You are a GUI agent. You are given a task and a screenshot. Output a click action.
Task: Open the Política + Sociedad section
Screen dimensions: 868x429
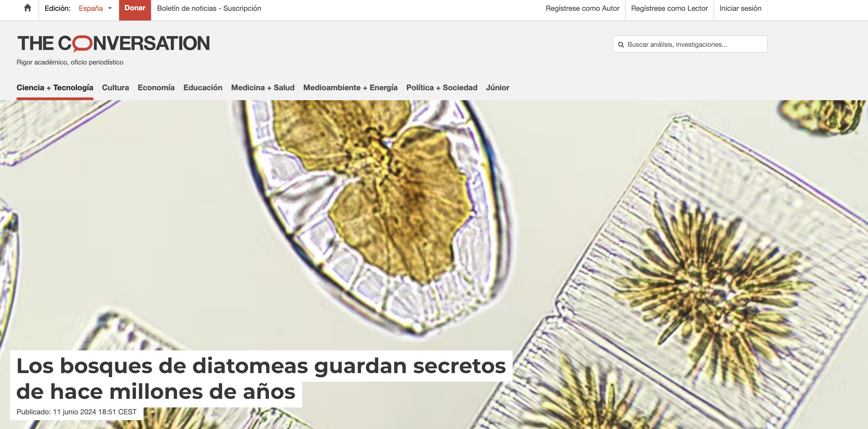tap(441, 87)
